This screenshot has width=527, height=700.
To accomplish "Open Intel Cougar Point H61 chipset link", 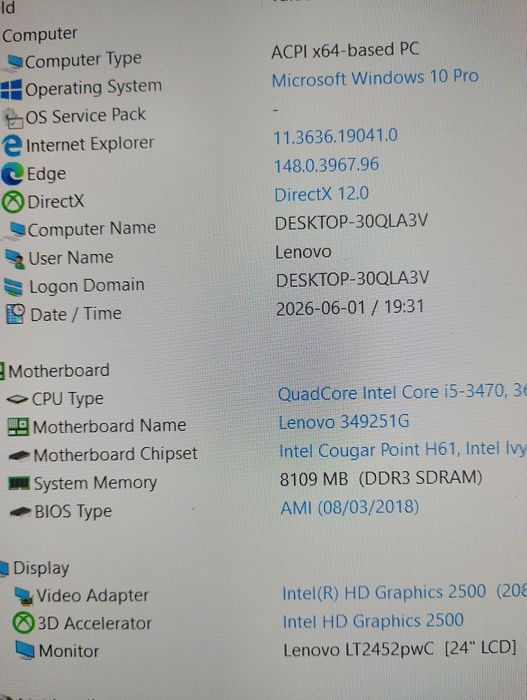I will 403,450.
